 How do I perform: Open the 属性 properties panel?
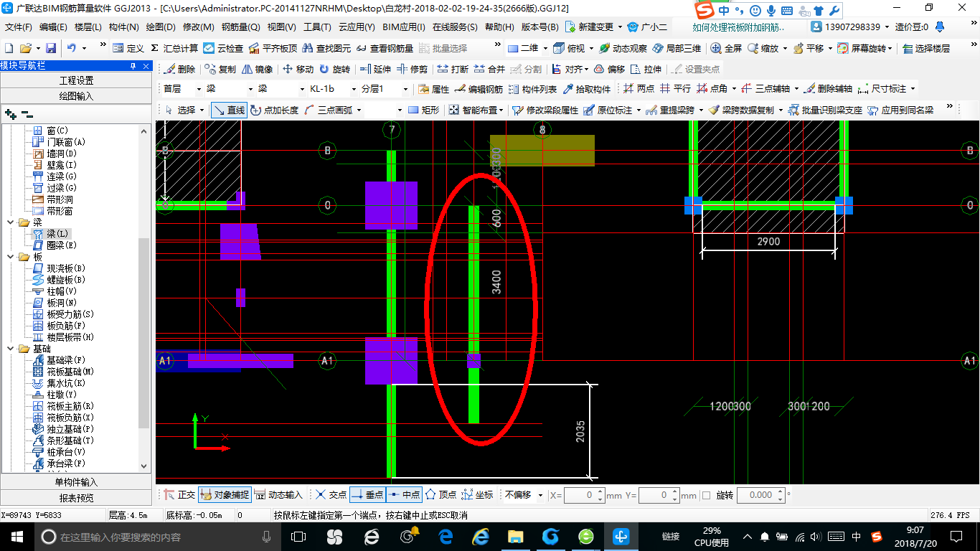(x=433, y=89)
